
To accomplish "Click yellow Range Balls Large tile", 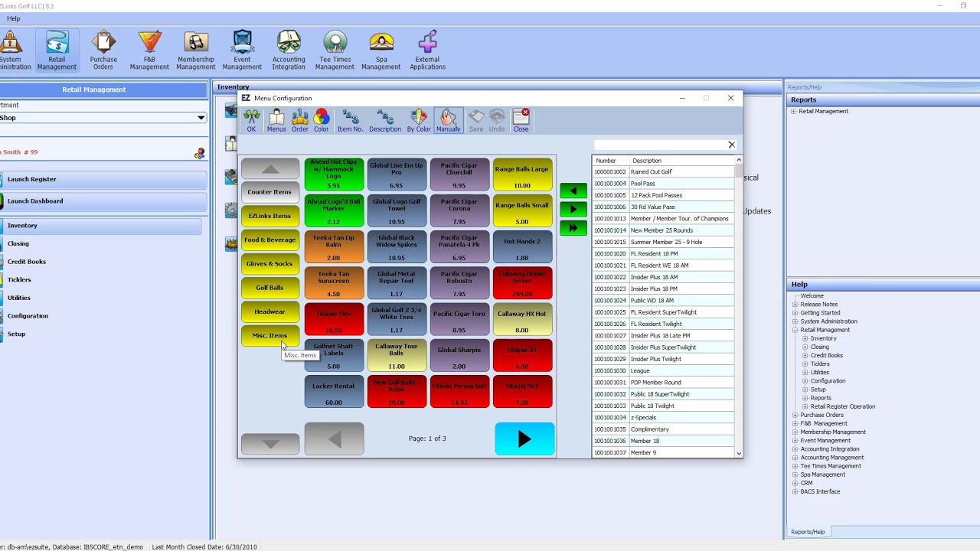I will tap(522, 174).
